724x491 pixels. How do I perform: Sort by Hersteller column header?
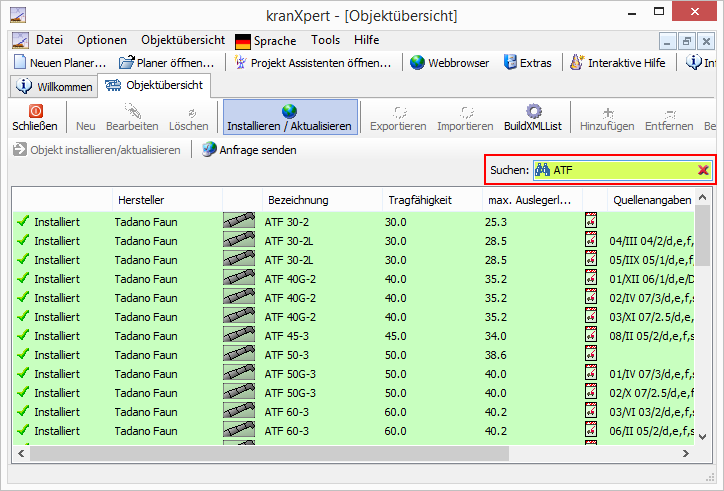(141, 200)
